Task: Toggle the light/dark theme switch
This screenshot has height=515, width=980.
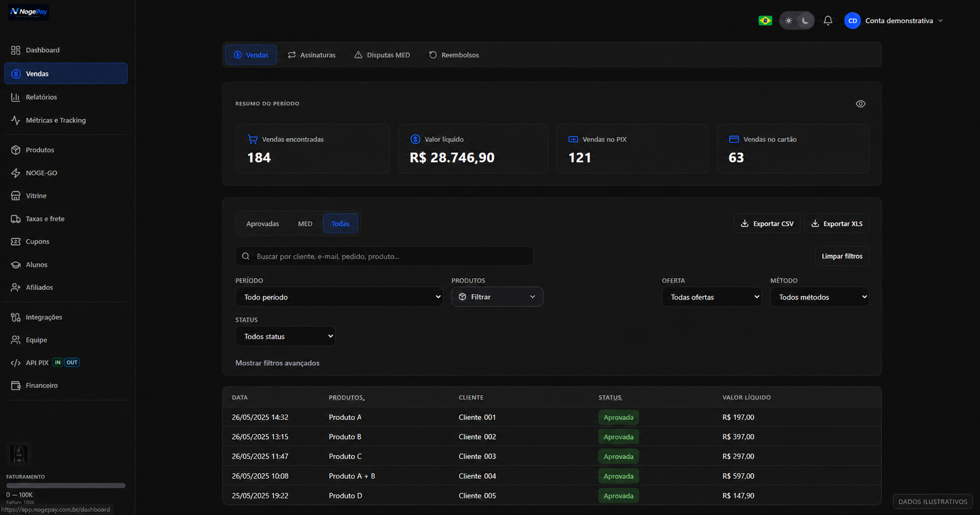Action: pyautogui.click(x=797, y=20)
